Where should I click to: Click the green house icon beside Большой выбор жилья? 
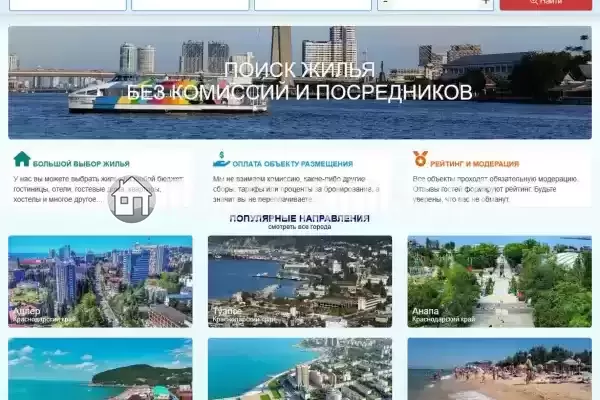(x=22, y=159)
